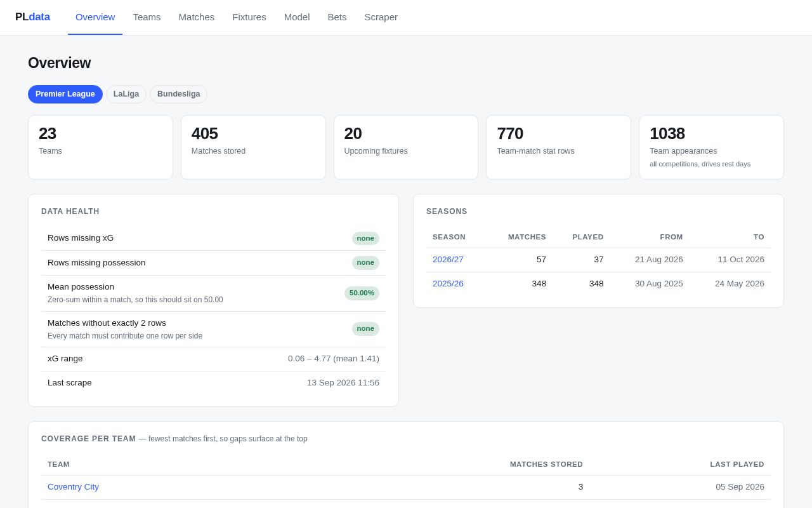Viewport: 812px width, 508px height.
Task: Switch league filter to LaLiga
Action: (x=126, y=94)
